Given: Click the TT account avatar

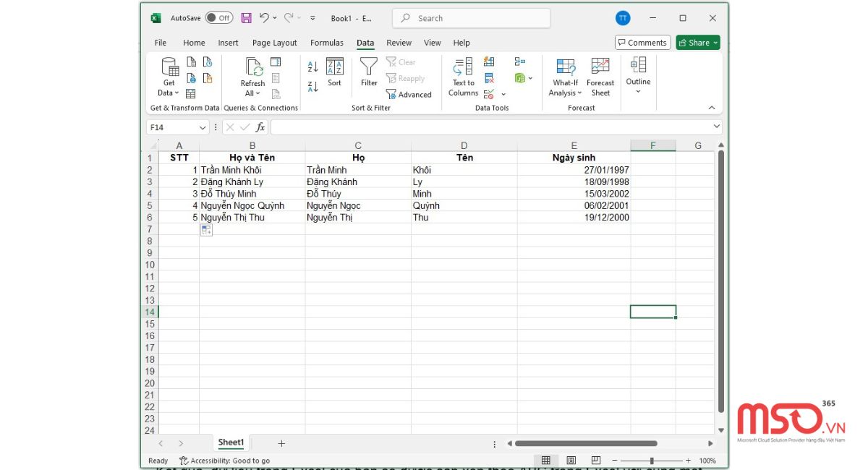Looking at the screenshot, I should (x=623, y=18).
